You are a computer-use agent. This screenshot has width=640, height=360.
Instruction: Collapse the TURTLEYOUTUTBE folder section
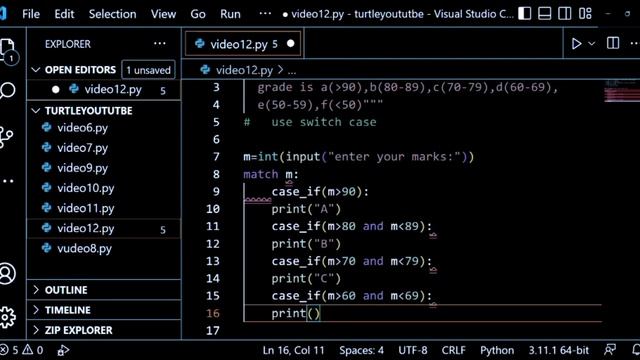coord(36,111)
